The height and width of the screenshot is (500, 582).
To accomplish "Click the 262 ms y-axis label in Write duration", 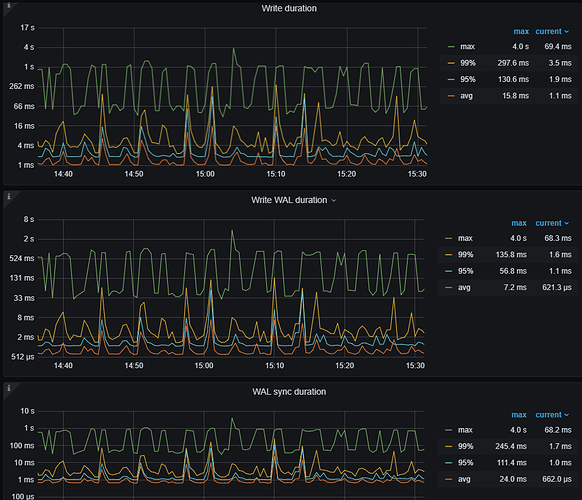I will (22, 86).
